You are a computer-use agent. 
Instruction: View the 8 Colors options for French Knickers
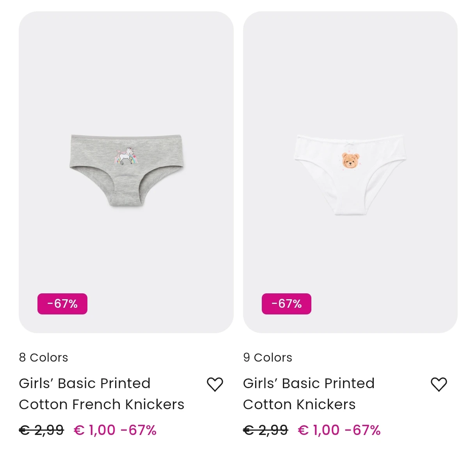[43, 357]
